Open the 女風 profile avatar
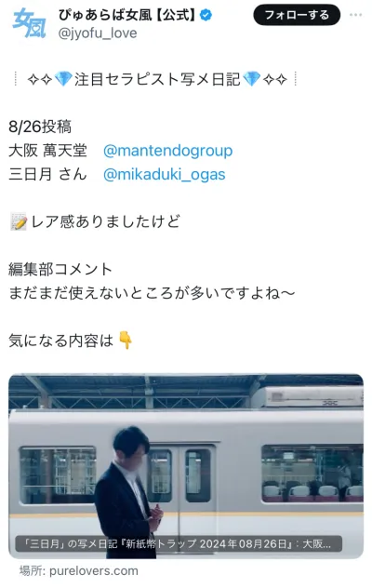This screenshot has height=588, width=372. point(29,22)
